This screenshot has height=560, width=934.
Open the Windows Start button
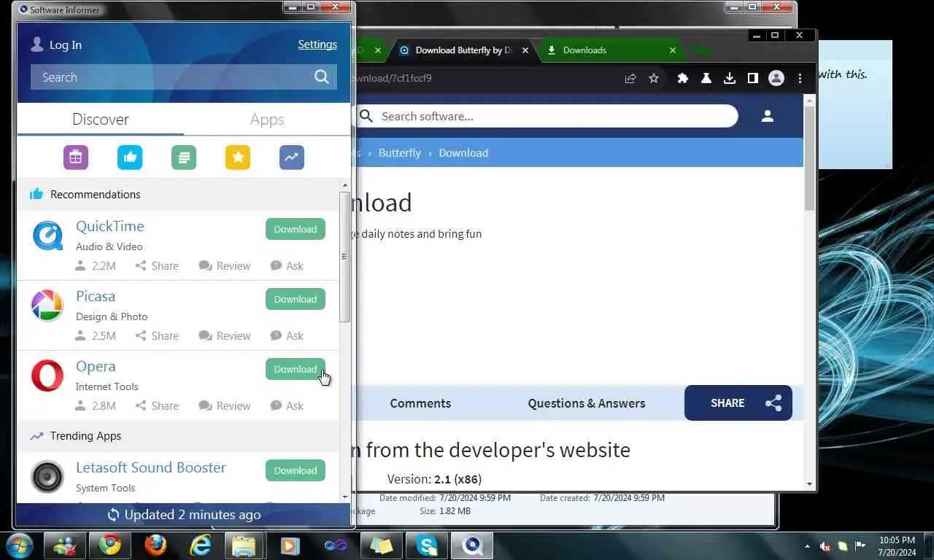[x=19, y=545]
